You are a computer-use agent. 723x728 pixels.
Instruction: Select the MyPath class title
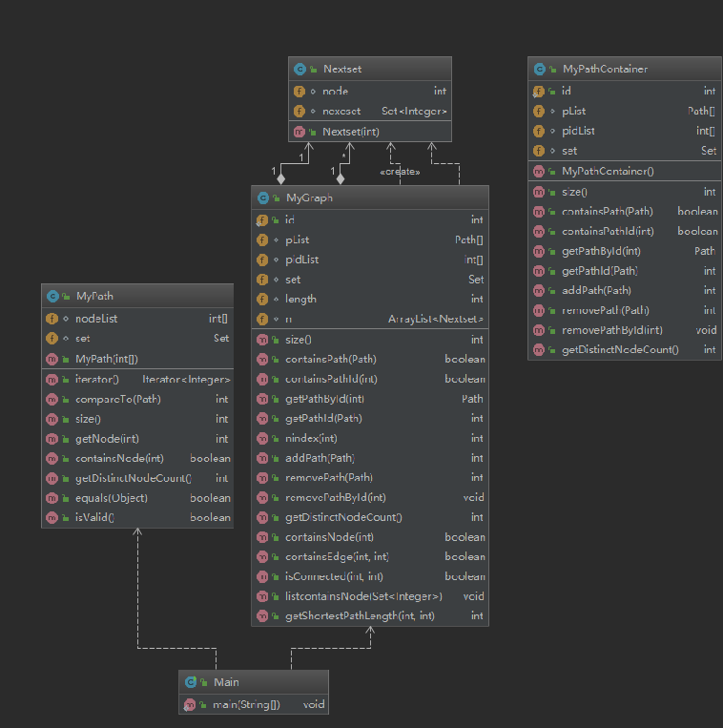click(94, 296)
